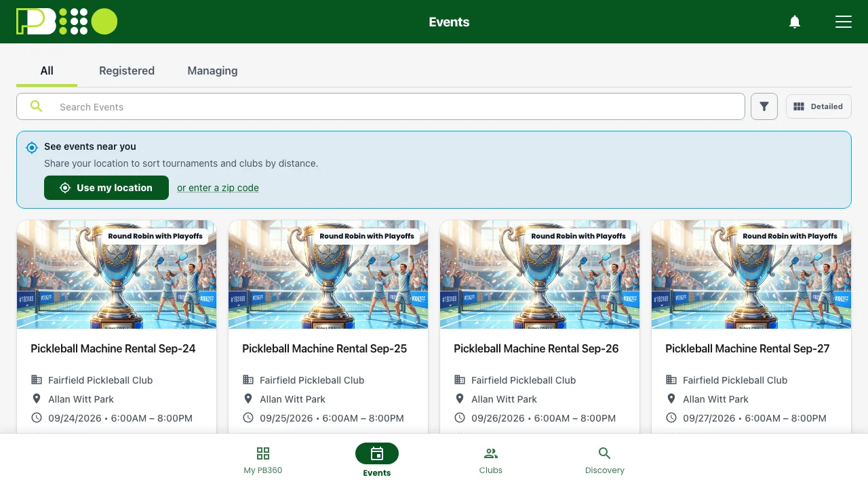Screen dimensions: 868x488
Task: Click location pin icon on Sep-27 card
Action: [x=671, y=399]
